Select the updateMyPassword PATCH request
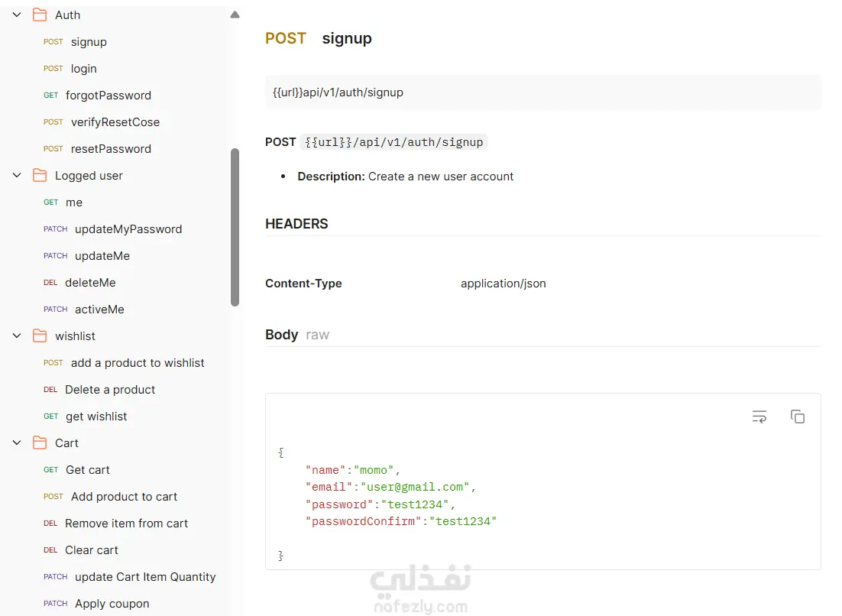Image resolution: width=842 pixels, height=616 pixels. pos(128,229)
